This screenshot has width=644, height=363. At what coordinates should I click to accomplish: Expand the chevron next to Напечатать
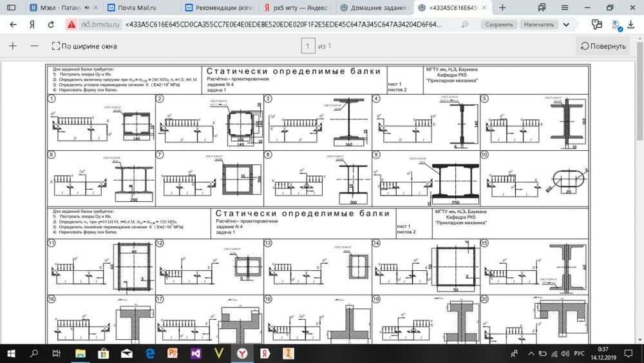click(x=566, y=25)
